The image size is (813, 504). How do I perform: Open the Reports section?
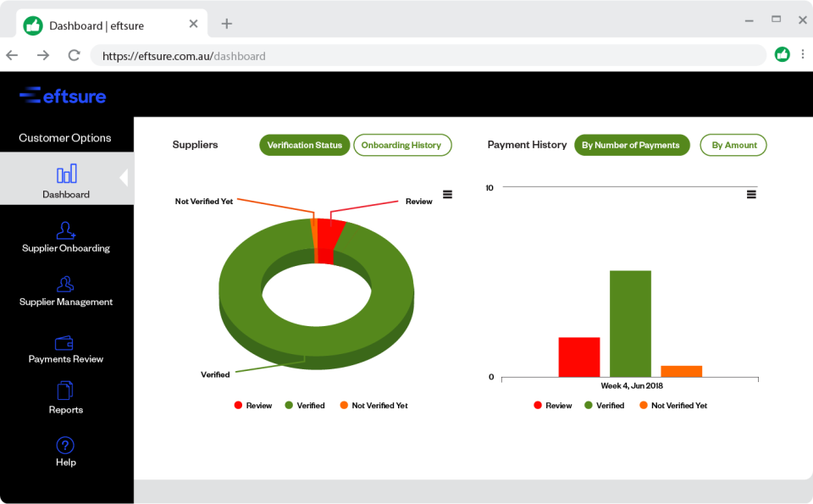click(x=66, y=398)
